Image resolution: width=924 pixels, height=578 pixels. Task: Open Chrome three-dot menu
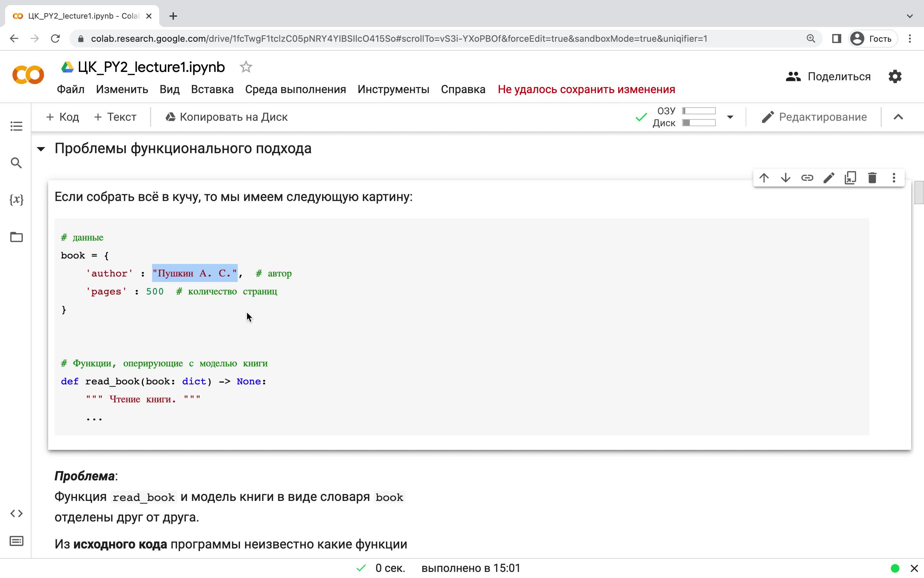tap(910, 39)
